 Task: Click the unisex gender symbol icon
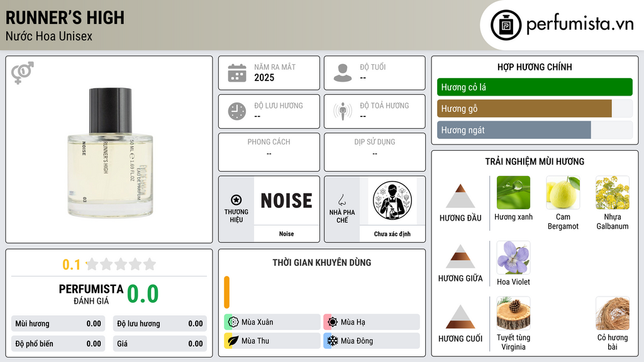click(x=22, y=73)
